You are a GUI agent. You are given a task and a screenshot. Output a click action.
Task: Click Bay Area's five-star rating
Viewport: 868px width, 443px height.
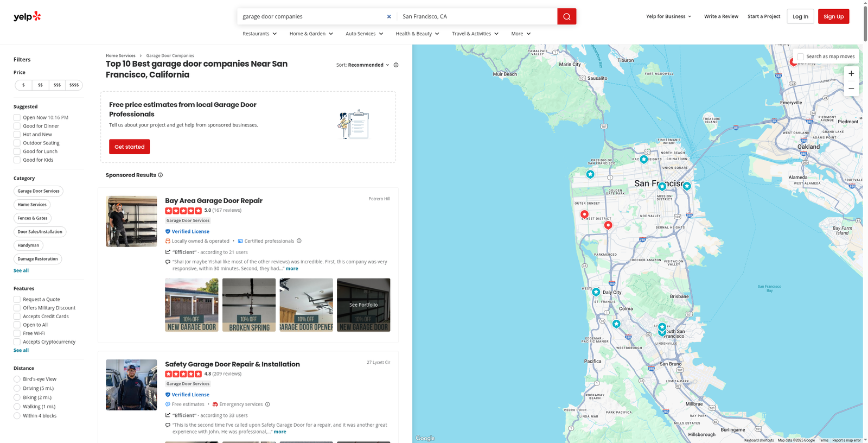183,211
